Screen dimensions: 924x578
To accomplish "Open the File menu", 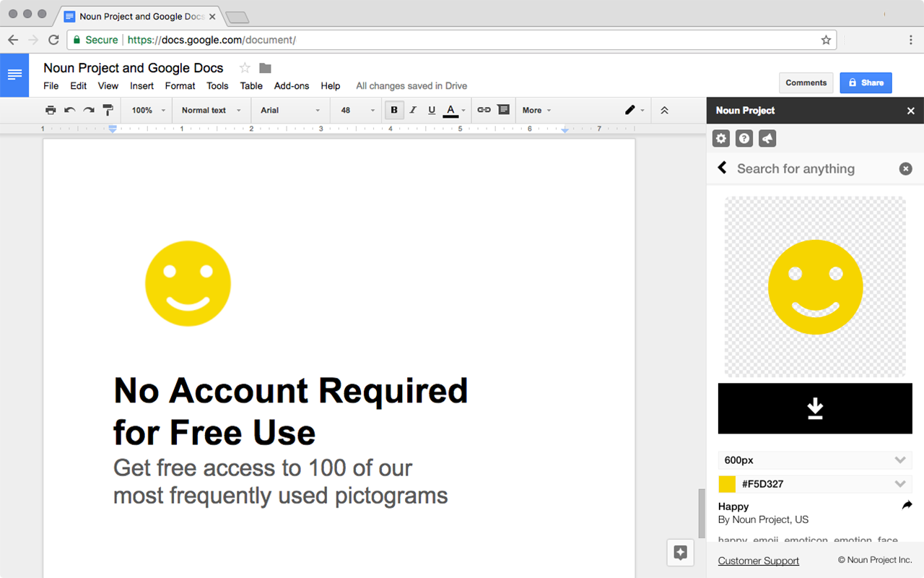I will pyautogui.click(x=51, y=85).
